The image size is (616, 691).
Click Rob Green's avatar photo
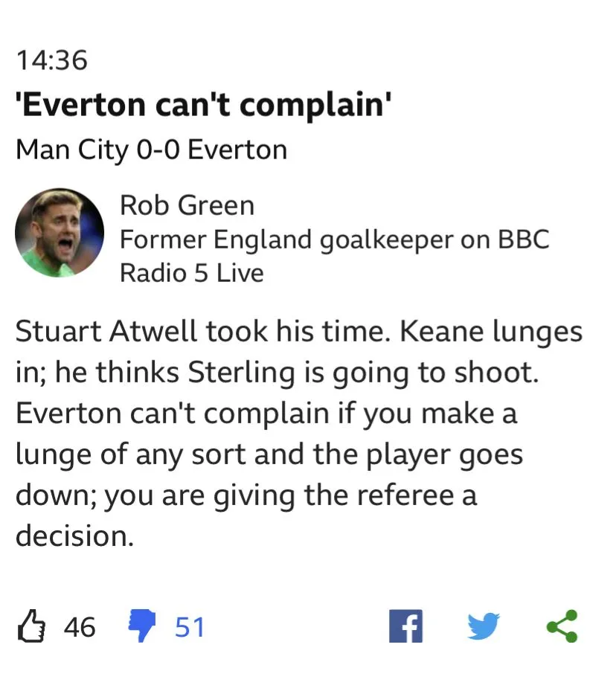(x=60, y=233)
